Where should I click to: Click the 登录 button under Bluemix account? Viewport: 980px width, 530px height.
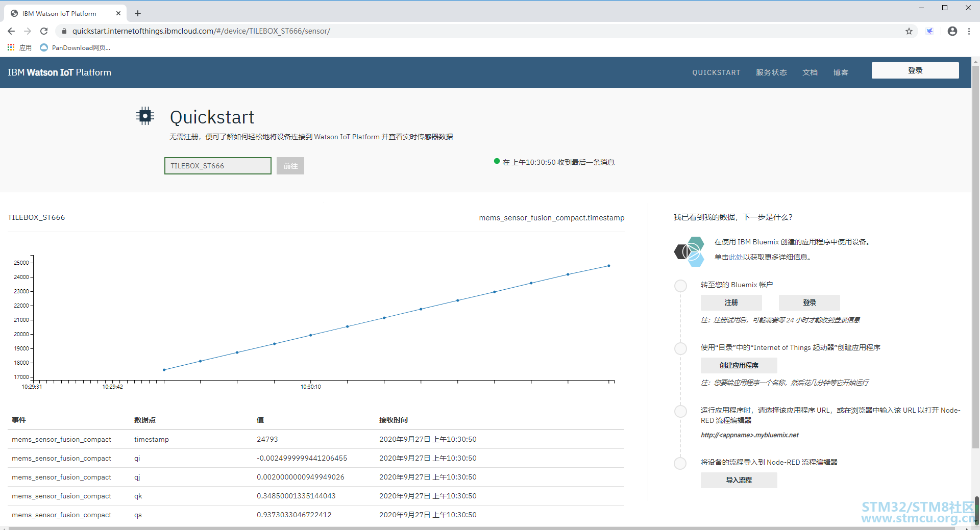pyautogui.click(x=810, y=302)
